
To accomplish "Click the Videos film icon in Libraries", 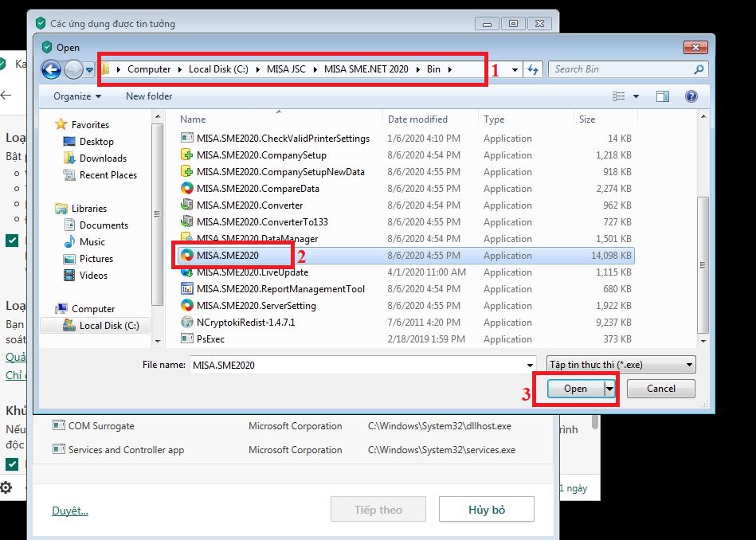I will click(69, 276).
